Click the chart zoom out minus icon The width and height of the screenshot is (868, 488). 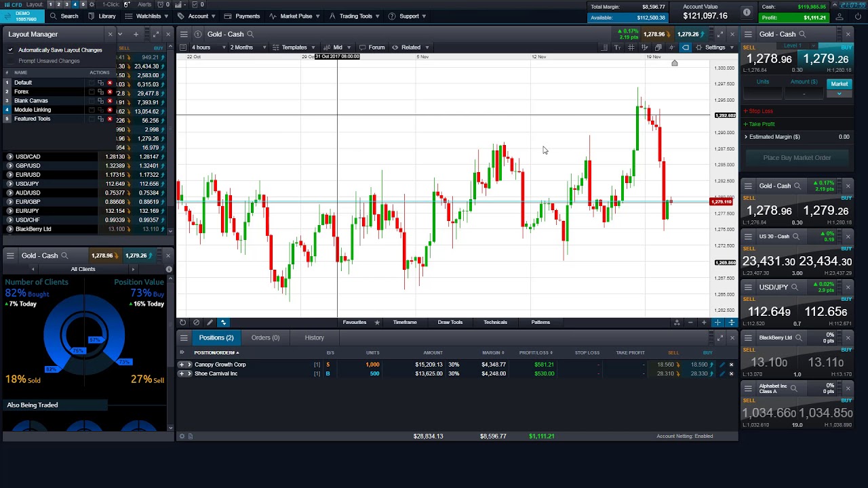tap(690, 323)
